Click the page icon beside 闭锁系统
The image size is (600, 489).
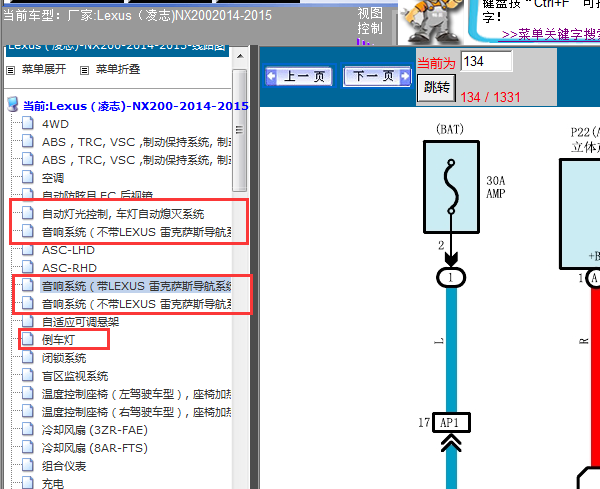coord(28,357)
